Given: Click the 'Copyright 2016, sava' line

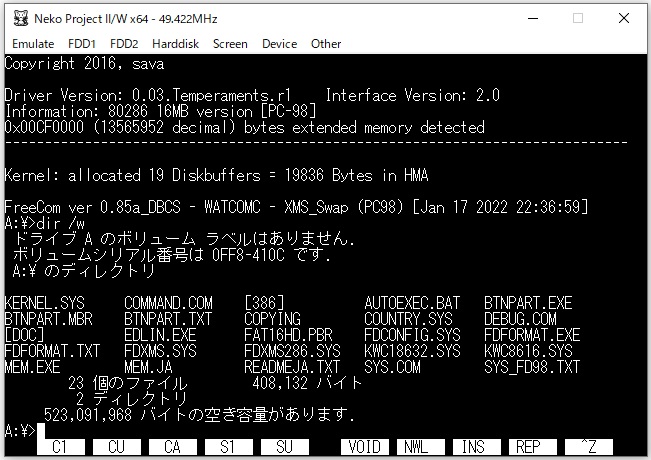Looking at the screenshot, I should pos(84,64).
